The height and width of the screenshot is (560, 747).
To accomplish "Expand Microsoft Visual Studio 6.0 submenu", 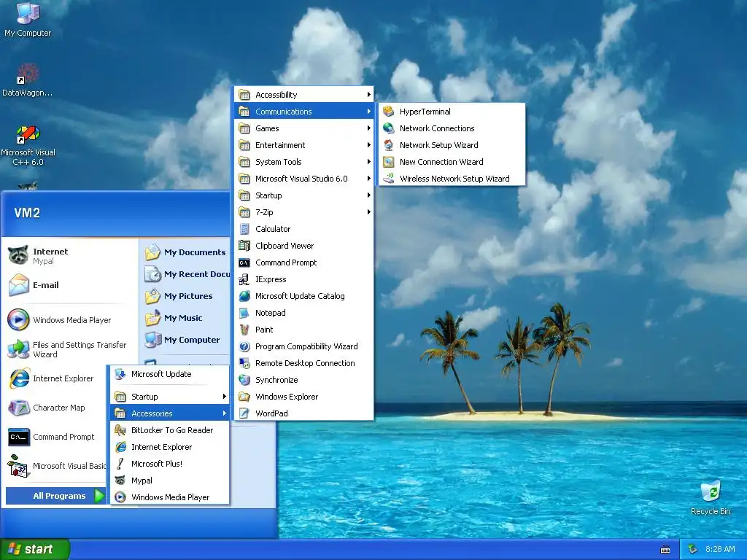I will click(x=303, y=179).
